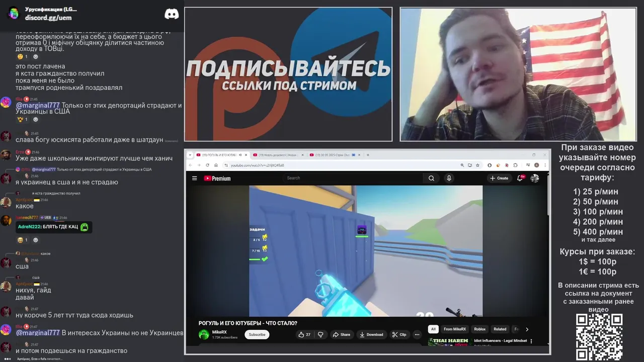This screenshot has width=644, height=362.
Task: Dislike the video with thumbs down
Action: (x=320, y=334)
